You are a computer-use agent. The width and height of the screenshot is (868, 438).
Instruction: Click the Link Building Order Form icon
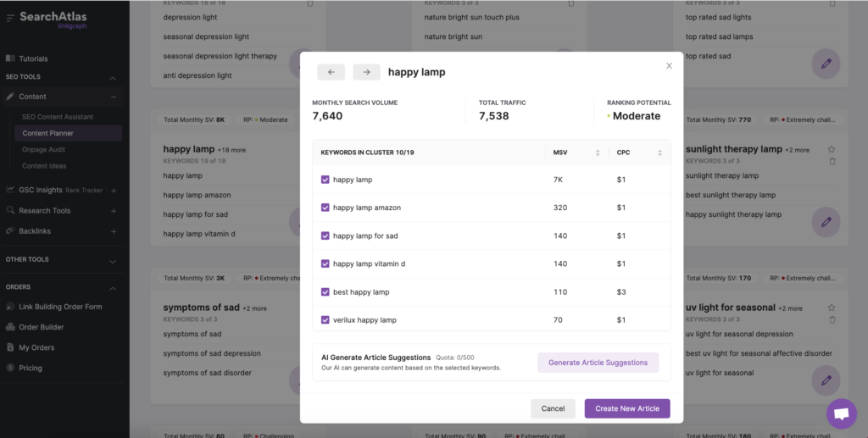(x=10, y=307)
